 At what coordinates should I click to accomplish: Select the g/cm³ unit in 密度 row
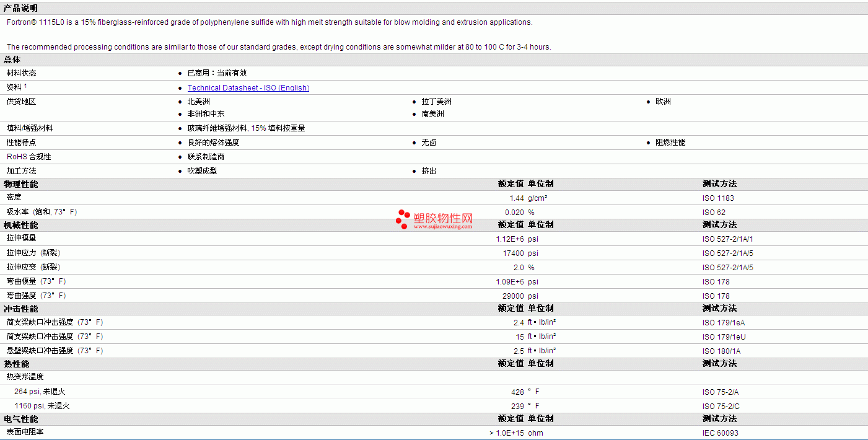point(538,198)
